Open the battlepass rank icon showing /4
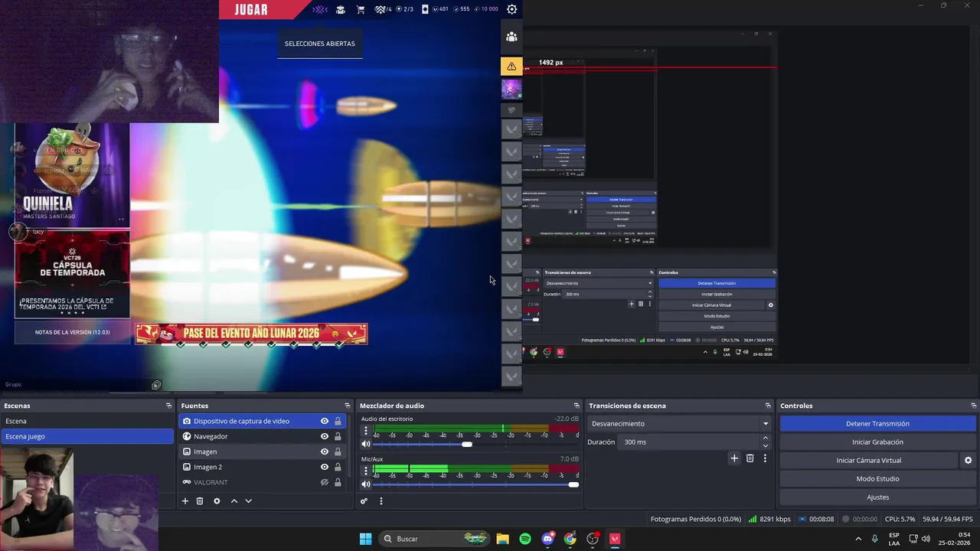The height and width of the screenshot is (551, 980). click(383, 9)
